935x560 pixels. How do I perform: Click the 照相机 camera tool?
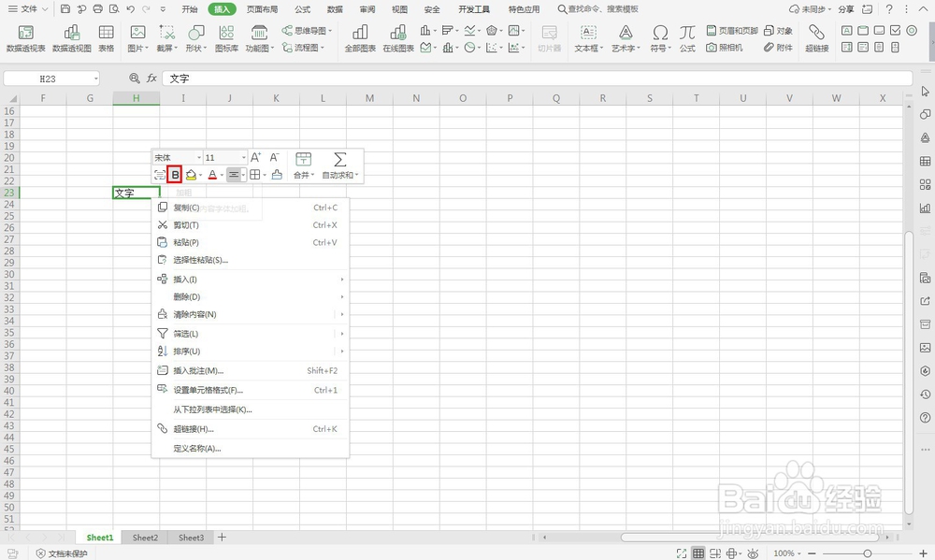725,47
